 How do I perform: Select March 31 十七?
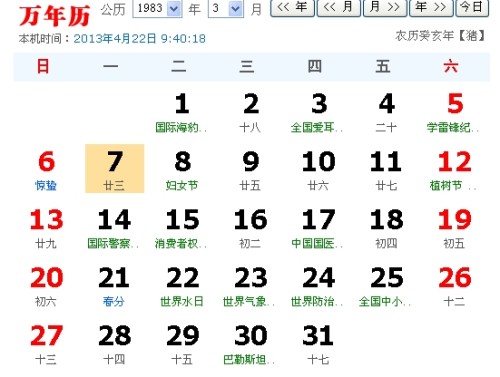[x=318, y=344]
